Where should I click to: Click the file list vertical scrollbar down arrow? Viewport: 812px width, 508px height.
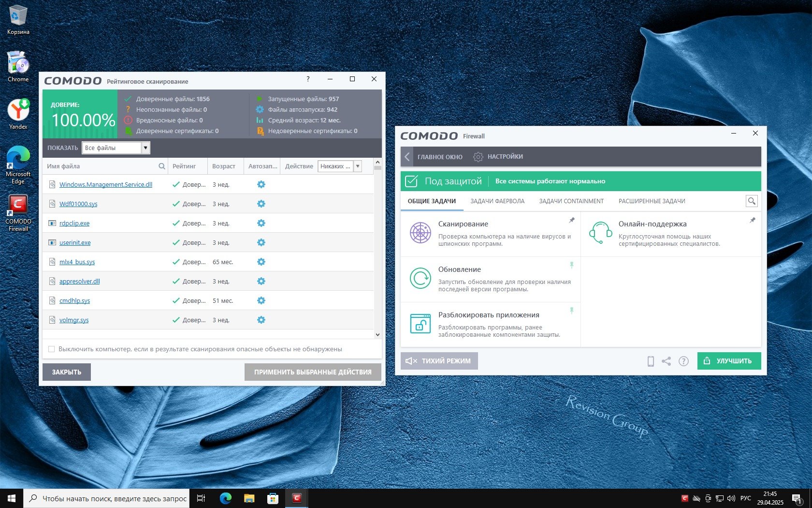tap(377, 334)
